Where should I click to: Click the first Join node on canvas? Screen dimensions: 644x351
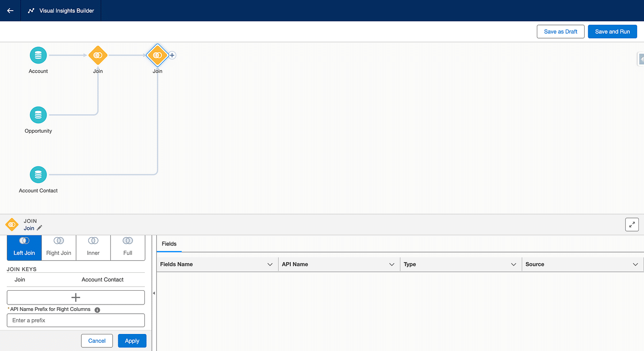point(98,55)
